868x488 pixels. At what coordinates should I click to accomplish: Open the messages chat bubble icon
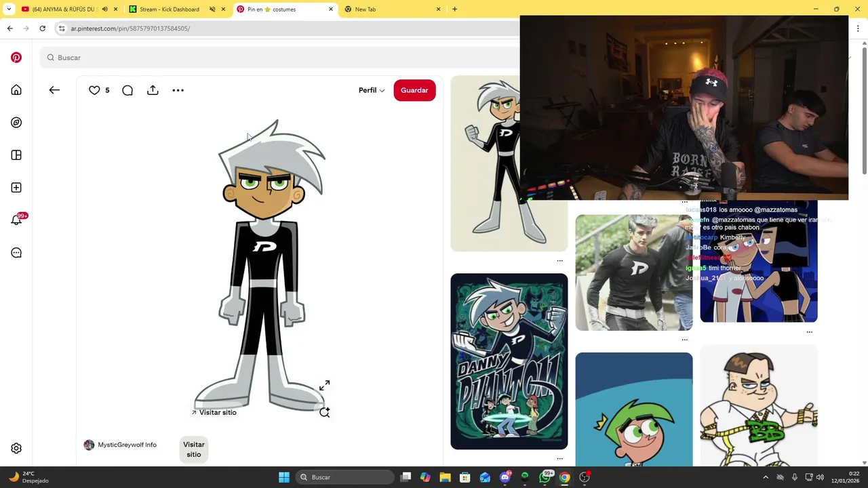[16, 253]
